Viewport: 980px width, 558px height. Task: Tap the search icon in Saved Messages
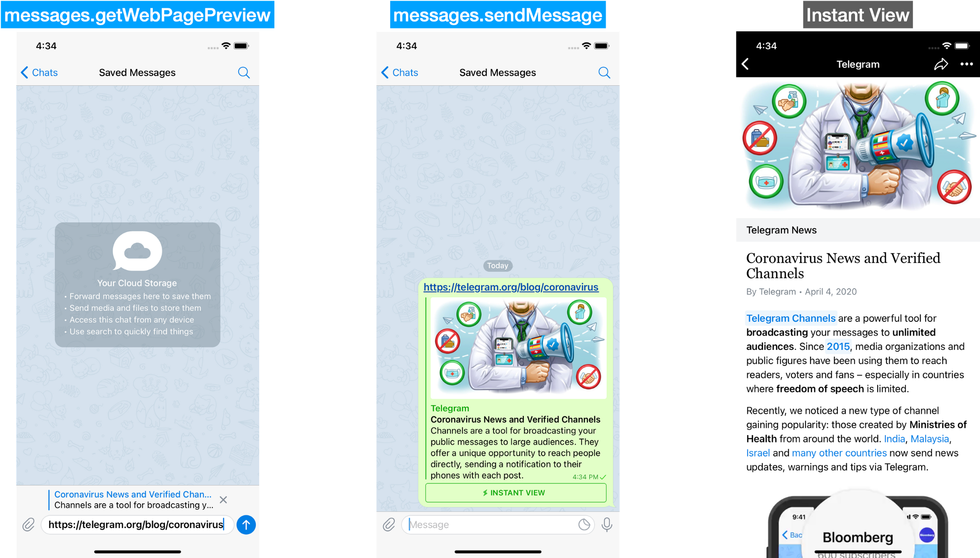click(x=244, y=72)
